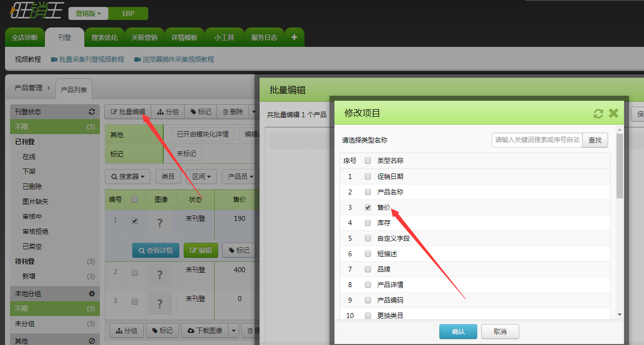Click 查找 search button
Viewport: 644px width, 345px height.
tap(595, 140)
